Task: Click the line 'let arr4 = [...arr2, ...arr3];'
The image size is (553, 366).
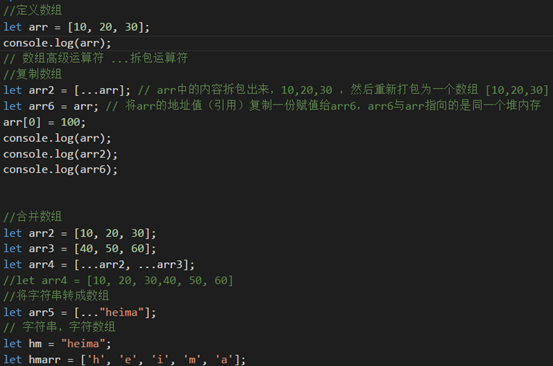Action: coord(99,264)
